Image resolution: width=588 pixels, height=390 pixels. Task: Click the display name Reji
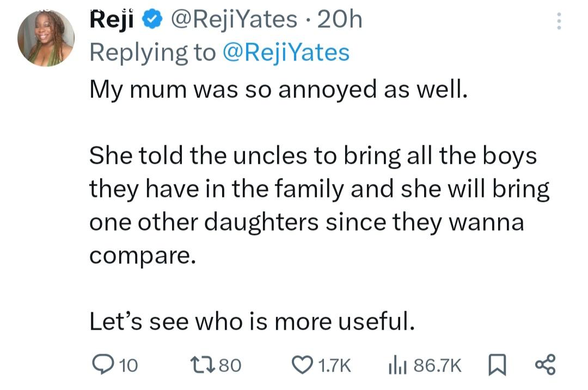point(112,20)
